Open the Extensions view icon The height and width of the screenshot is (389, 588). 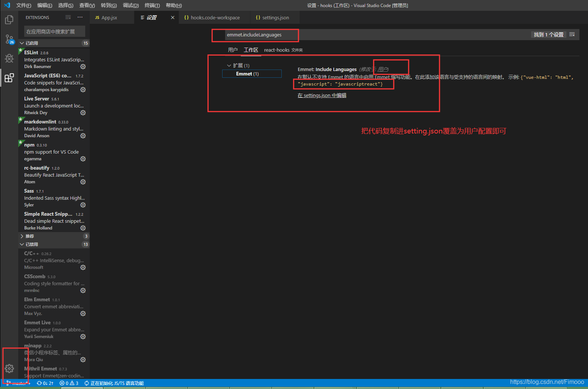click(9, 78)
